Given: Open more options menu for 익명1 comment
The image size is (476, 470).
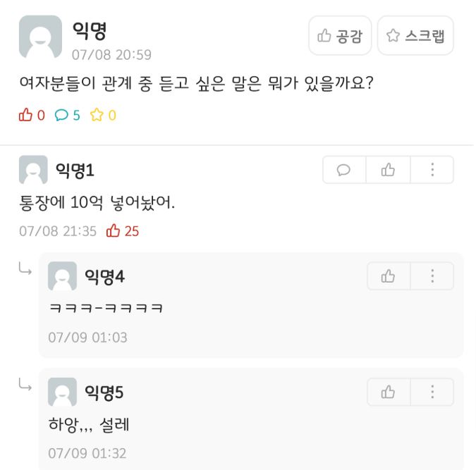Looking at the screenshot, I should pyautogui.click(x=432, y=170).
